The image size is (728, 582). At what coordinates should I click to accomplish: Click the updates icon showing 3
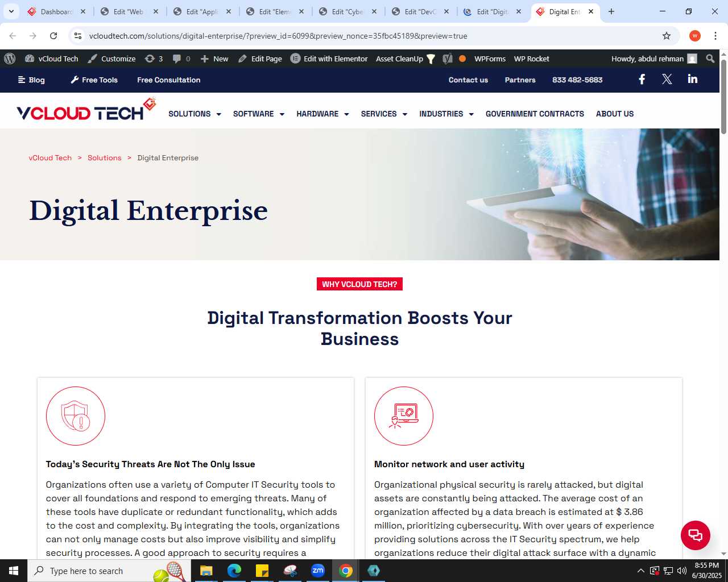tap(154, 59)
